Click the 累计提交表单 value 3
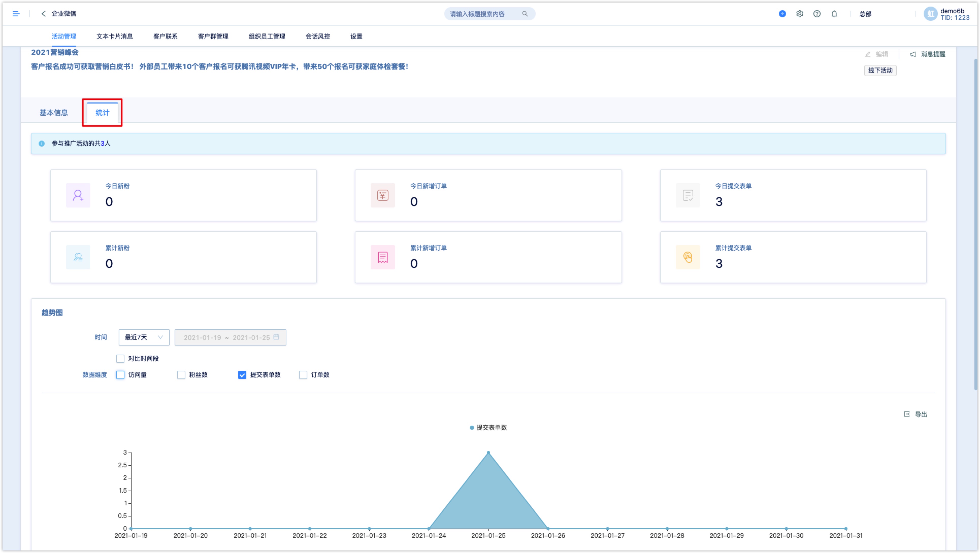The height and width of the screenshot is (553, 980). (719, 264)
